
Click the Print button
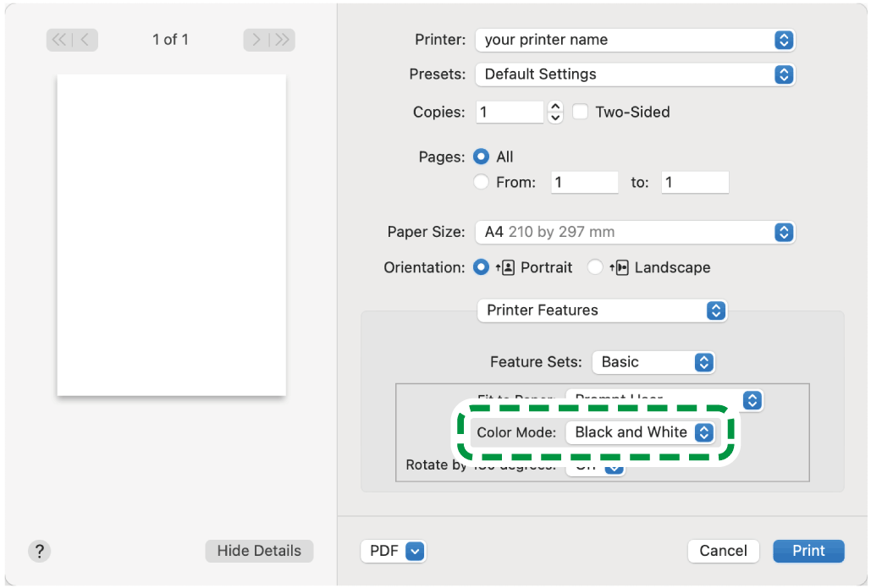(x=808, y=551)
